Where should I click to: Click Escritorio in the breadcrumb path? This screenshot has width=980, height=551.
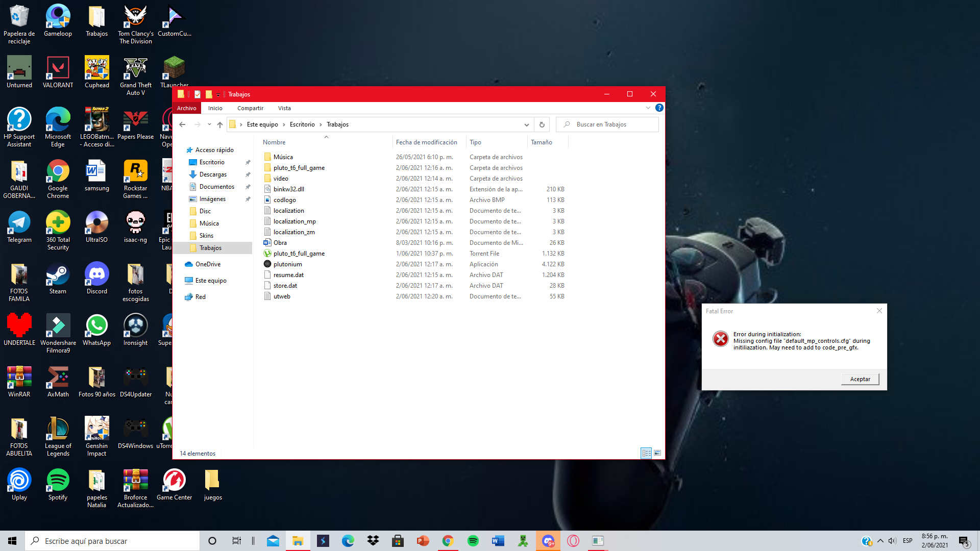(302, 124)
